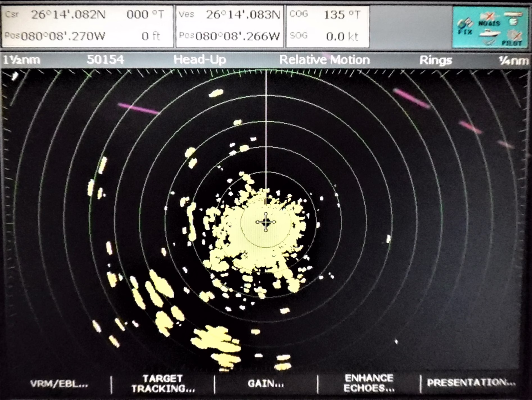
Task: Select the ¼nm ring spacing value
Action: tap(513, 60)
